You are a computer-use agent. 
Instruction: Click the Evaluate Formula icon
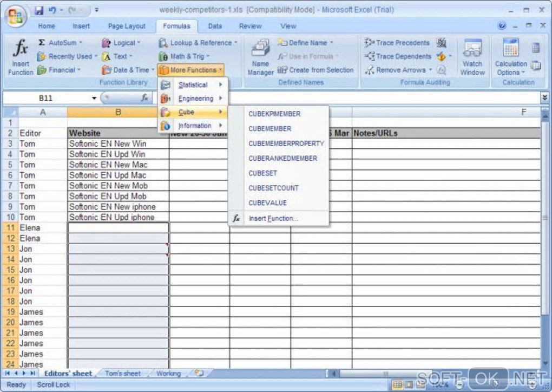441,70
